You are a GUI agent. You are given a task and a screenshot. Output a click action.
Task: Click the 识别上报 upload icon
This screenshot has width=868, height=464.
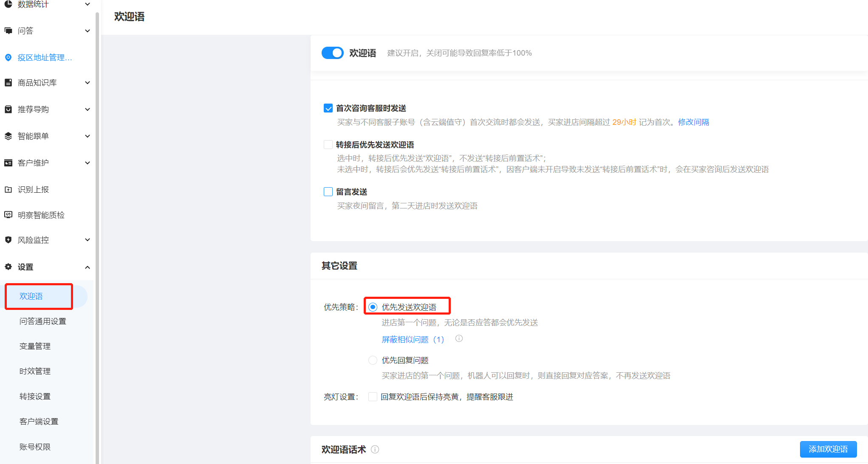pos(8,189)
